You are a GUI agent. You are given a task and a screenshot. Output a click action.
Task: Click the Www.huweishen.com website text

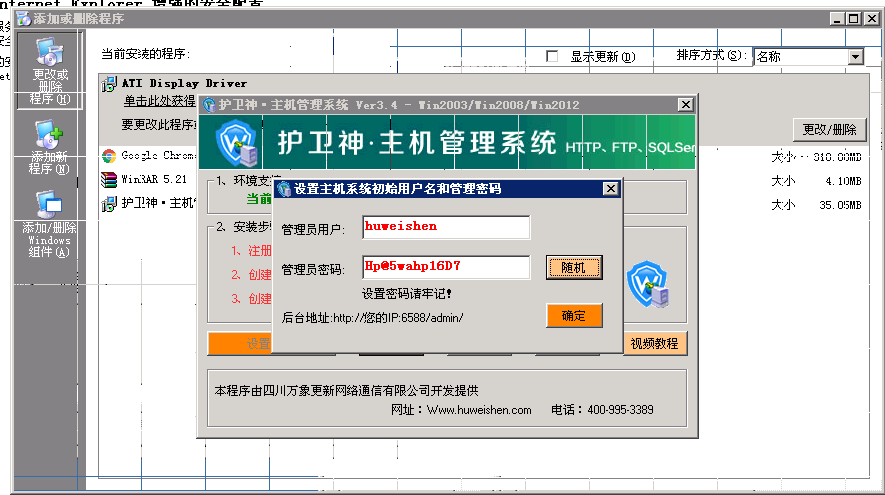point(479,410)
